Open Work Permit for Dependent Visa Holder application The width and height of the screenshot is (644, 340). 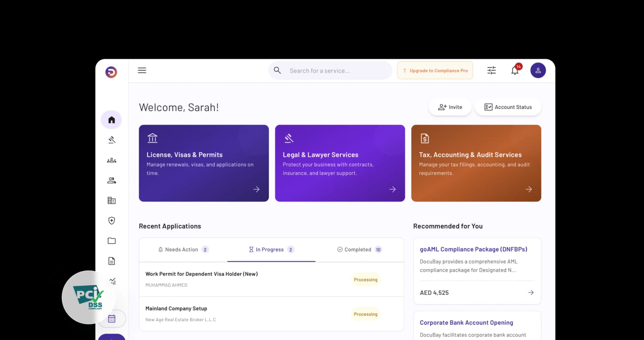[x=271, y=279]
